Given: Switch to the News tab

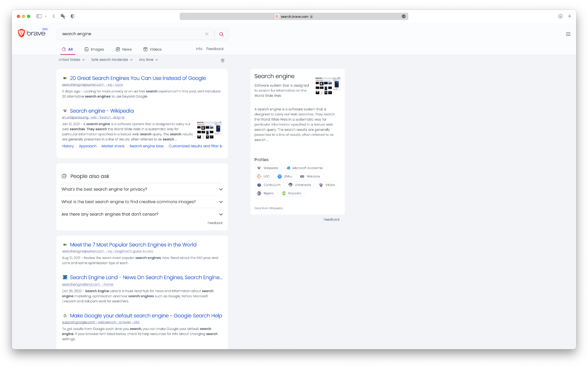Looking at the screenshot, I should coord(124,49).
